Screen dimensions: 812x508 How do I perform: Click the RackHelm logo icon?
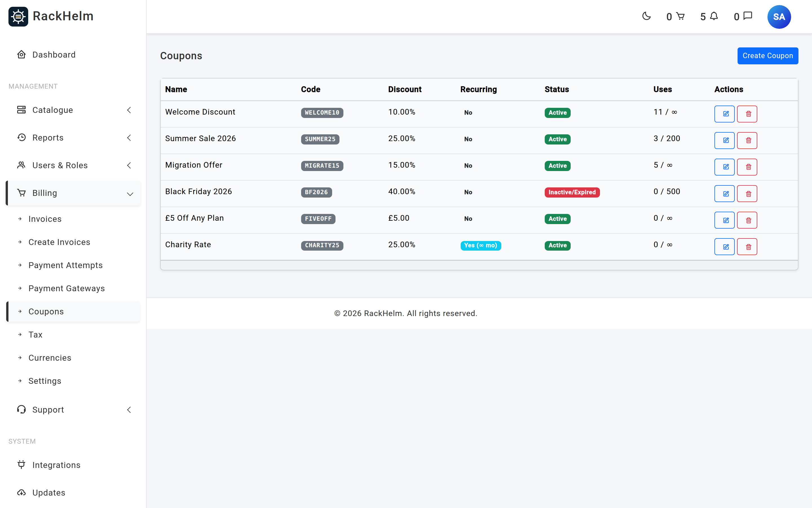18,16
